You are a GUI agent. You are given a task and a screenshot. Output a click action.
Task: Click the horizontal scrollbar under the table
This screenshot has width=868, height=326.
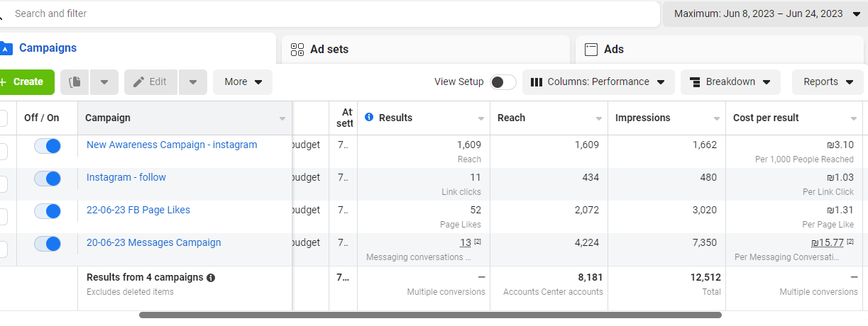(x=430, y=315)
